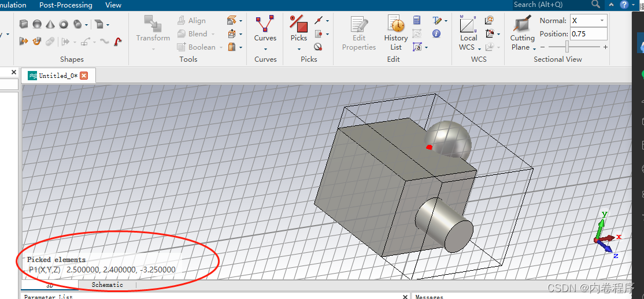Click the parametric update 'a' icon
Screen dimensions: 644x299
(417, 47)
